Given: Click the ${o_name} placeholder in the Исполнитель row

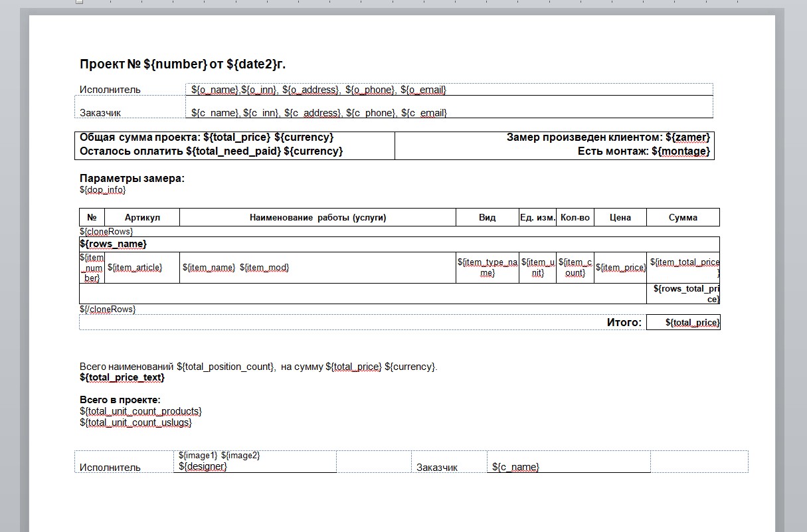Looking at the screenshot, I should pyautogui.click(x=215, y=90).
